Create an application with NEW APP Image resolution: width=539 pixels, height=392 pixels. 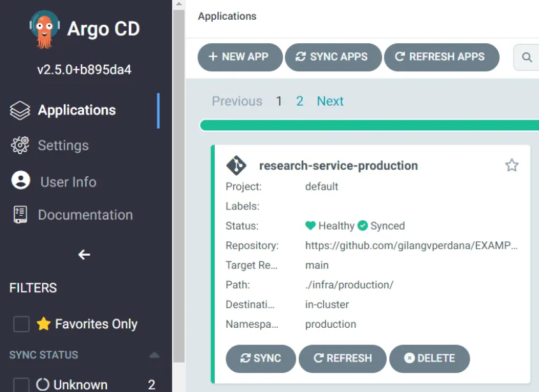pyautogui.click(x=240, y=57)
